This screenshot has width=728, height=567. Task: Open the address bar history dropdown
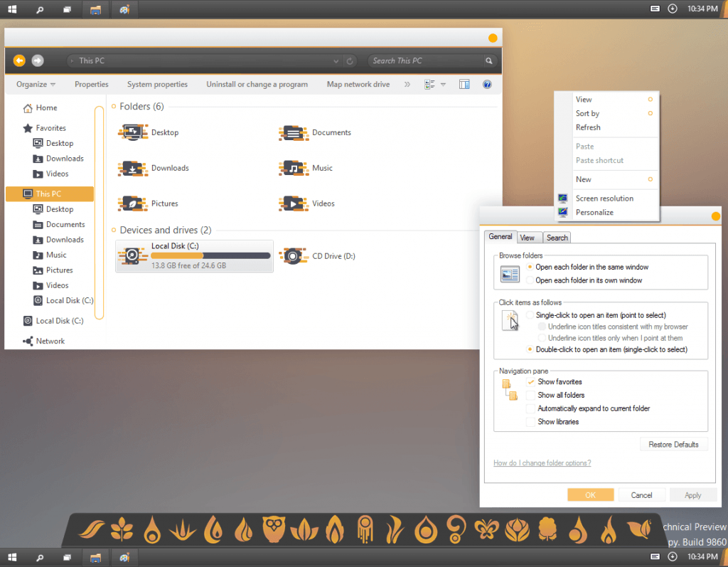[x=336, y=60]
